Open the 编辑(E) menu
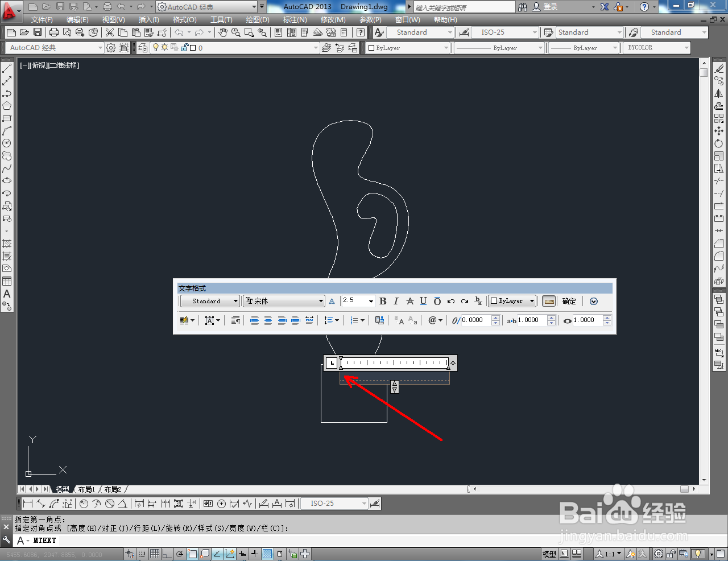The image size is (728, 561). (77, 19)
